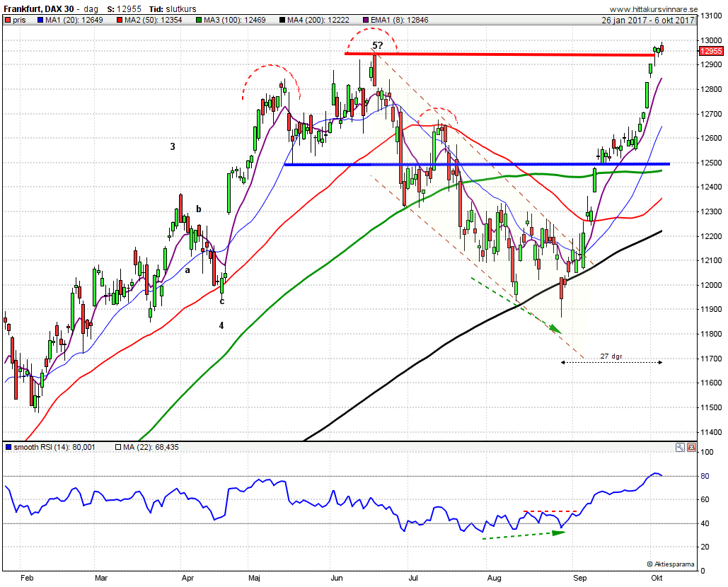Click the 40 RSI axis label
Viewport: 728px width, 587px height.
coord(705,523)
